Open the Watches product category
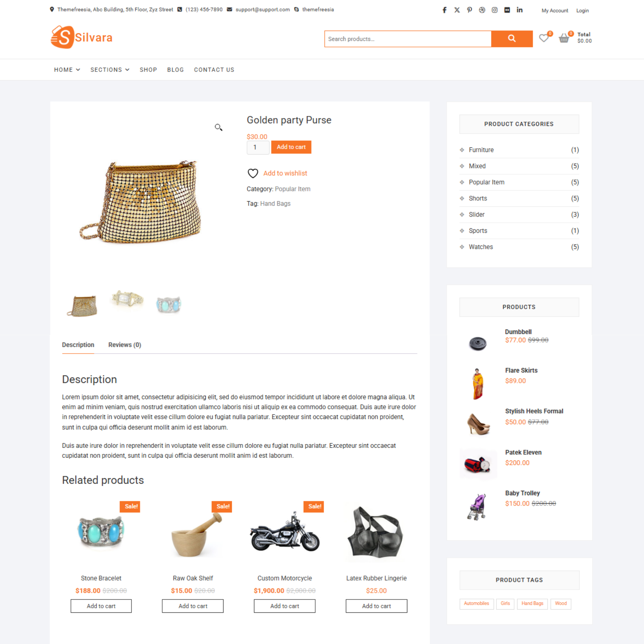This screenshot has height=644, width=644. (x=481, y=247)
